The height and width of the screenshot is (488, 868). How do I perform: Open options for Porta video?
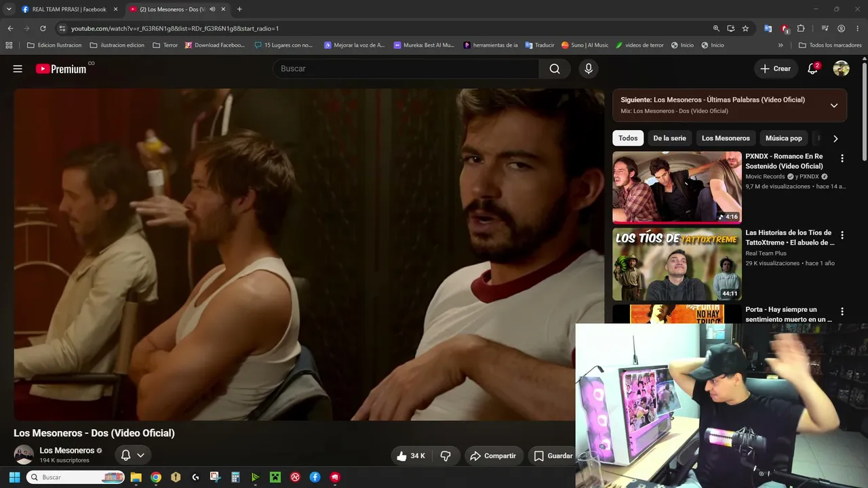pyautogui.click(x=842, y=312)
